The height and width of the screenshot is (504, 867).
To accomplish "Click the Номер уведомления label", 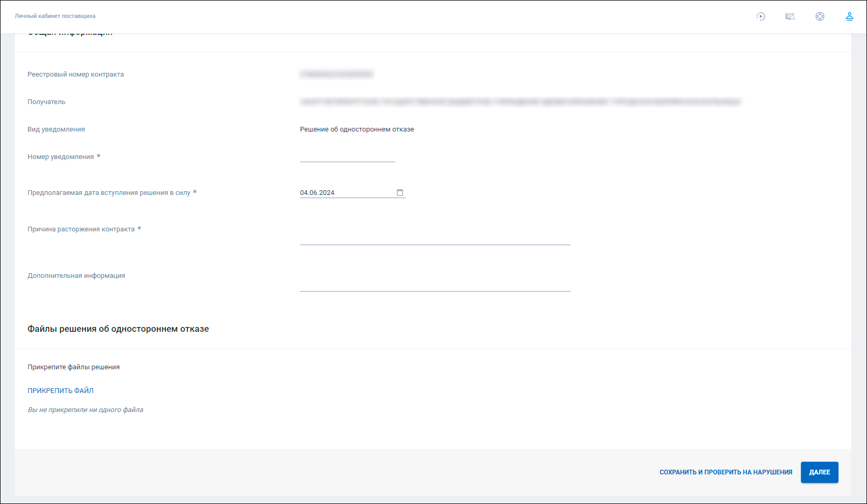I will pyautogui.click(x=61, y=157).
